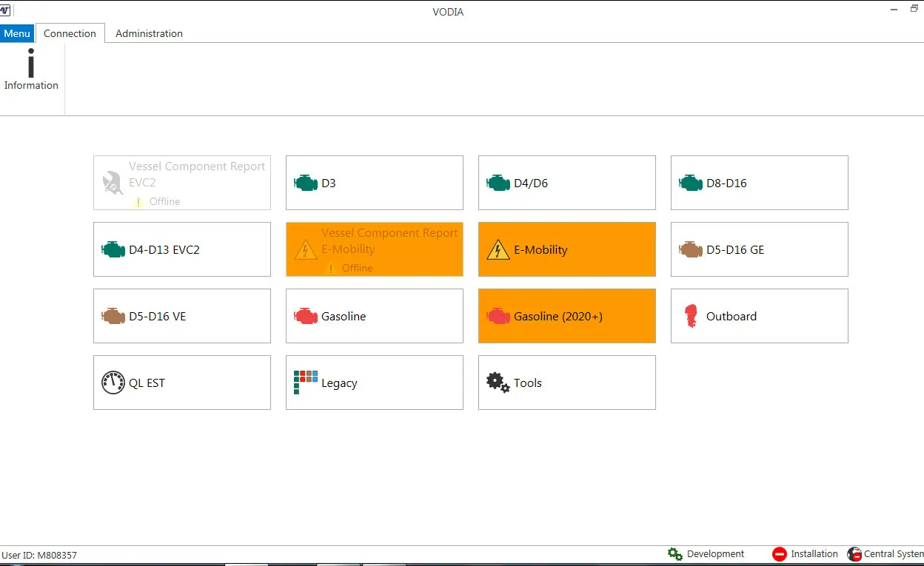
Task: Click the Central System status label
Action: [894, 553]
